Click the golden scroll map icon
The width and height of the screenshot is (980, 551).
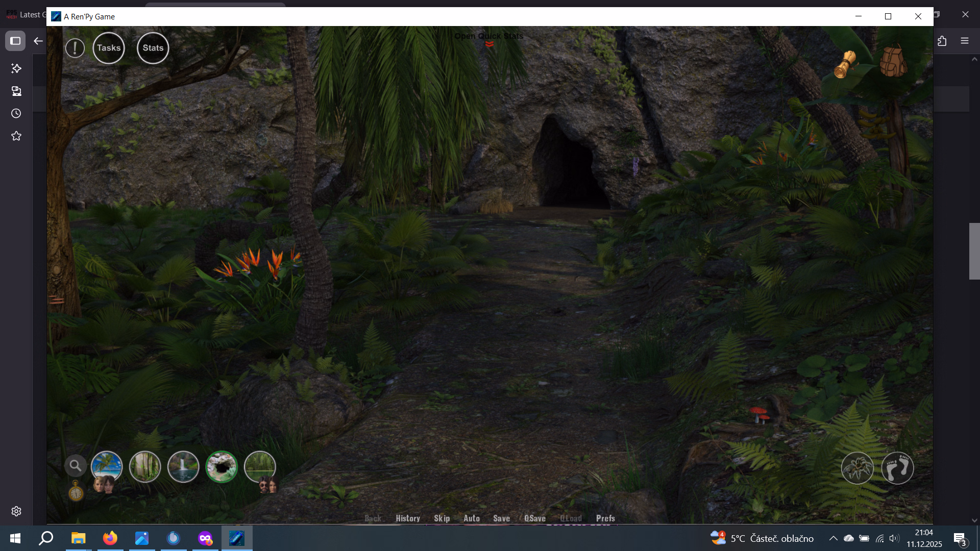point(845,64)
